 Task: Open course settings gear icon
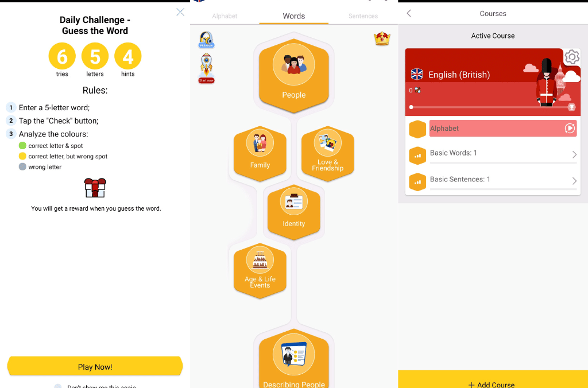point(572,57)
